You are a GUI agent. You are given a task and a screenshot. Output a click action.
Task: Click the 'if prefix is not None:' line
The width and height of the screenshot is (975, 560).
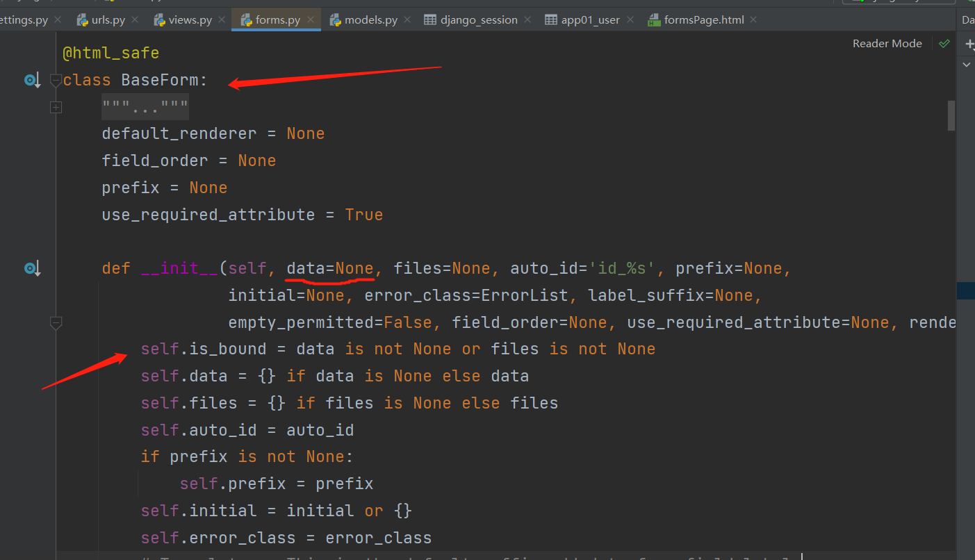[x=247, y=456]
